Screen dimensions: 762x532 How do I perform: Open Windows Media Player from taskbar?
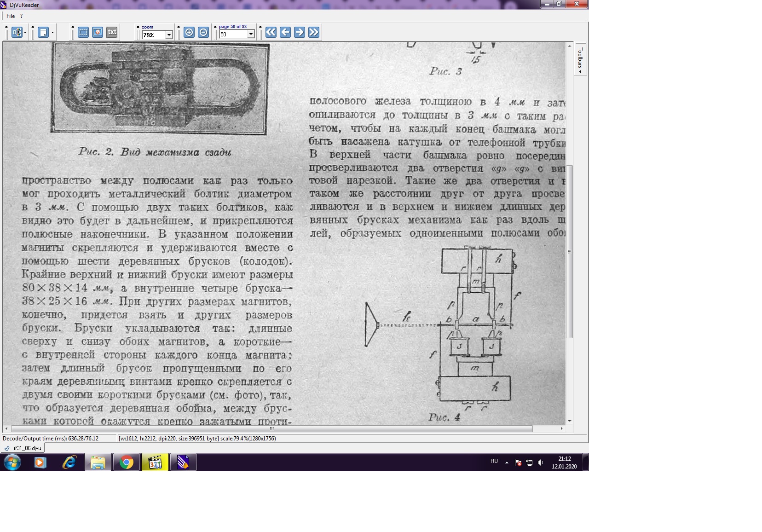[x=40, y=462]
